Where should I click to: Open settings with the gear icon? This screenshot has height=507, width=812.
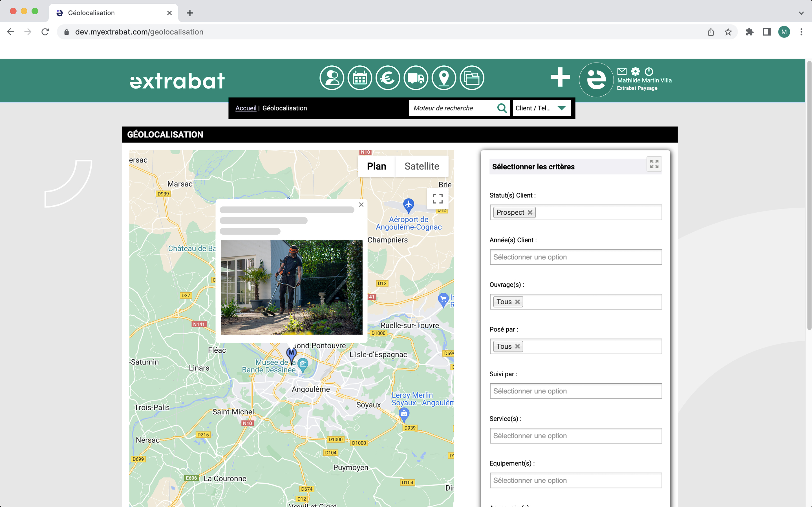point(635,71)
